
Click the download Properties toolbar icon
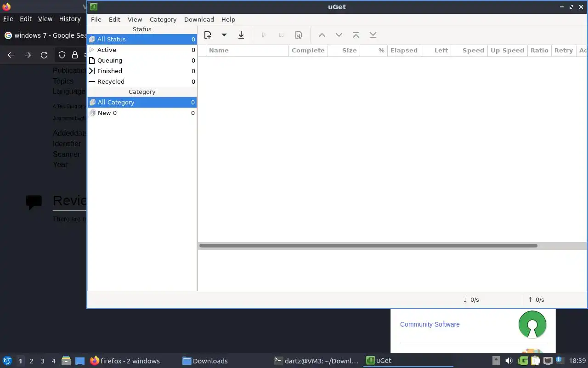pyautogui.click(x=299, y=35)
